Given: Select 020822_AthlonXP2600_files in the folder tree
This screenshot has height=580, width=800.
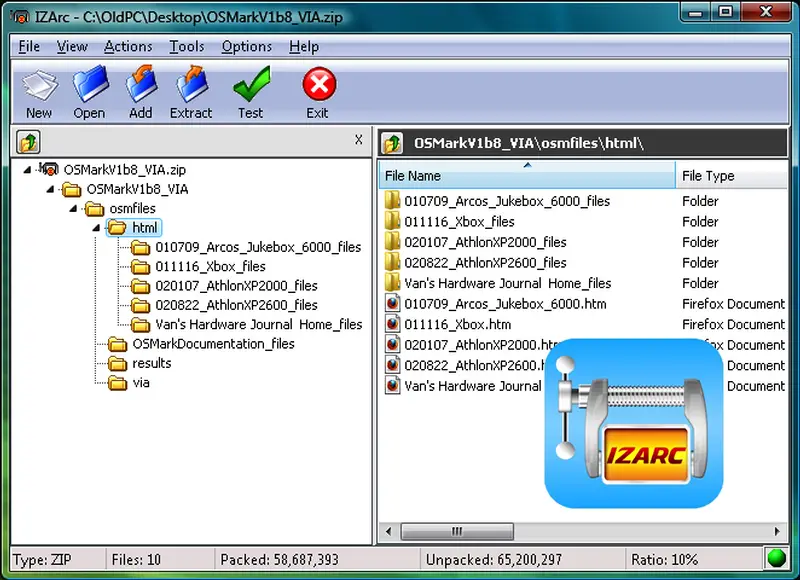Looking at the screenshot, I should [236, 305].
